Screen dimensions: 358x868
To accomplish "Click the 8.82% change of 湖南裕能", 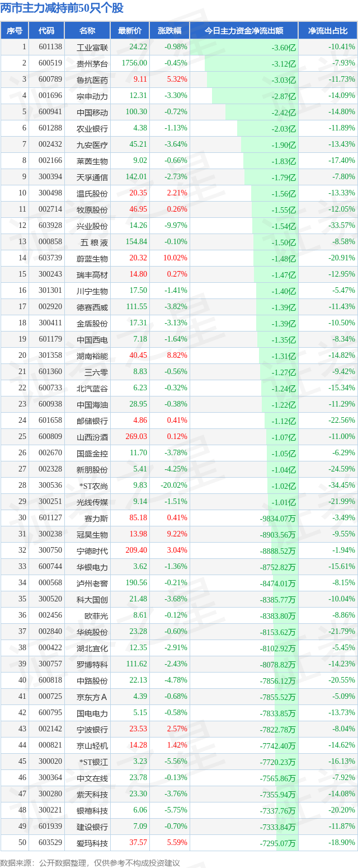I will click(178, 356).
